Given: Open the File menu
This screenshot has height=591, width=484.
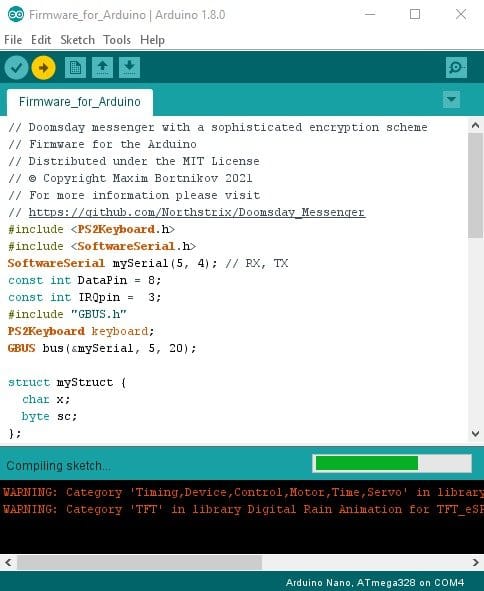Looking at the screenshot, I should [x=13, y=40].
